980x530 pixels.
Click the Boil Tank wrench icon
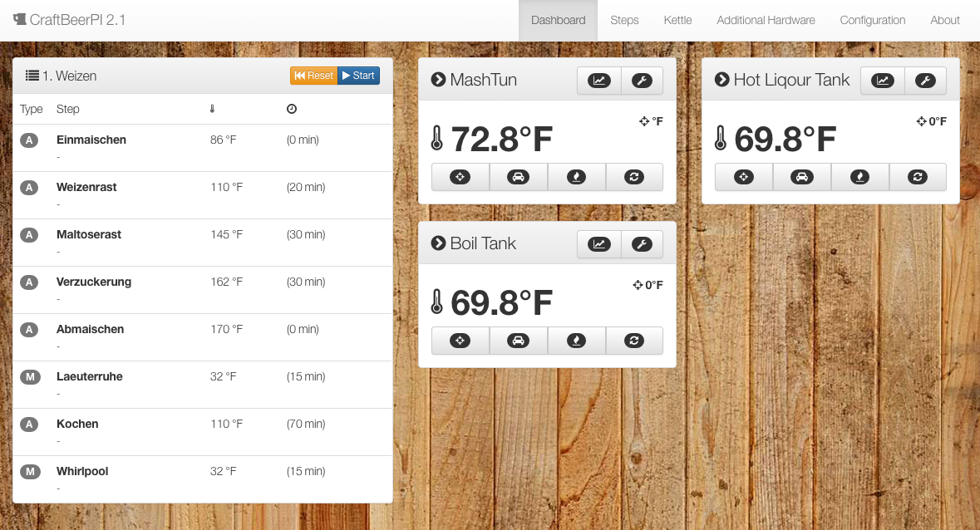642,244
